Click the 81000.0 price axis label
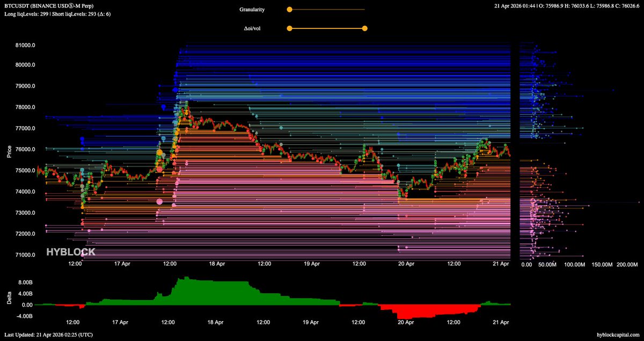The image size is (644, 341). [x=25, y=46]
